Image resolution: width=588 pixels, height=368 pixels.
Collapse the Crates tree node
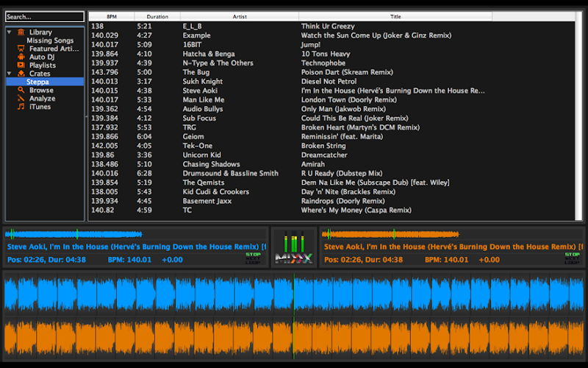[x=10, y=74]
